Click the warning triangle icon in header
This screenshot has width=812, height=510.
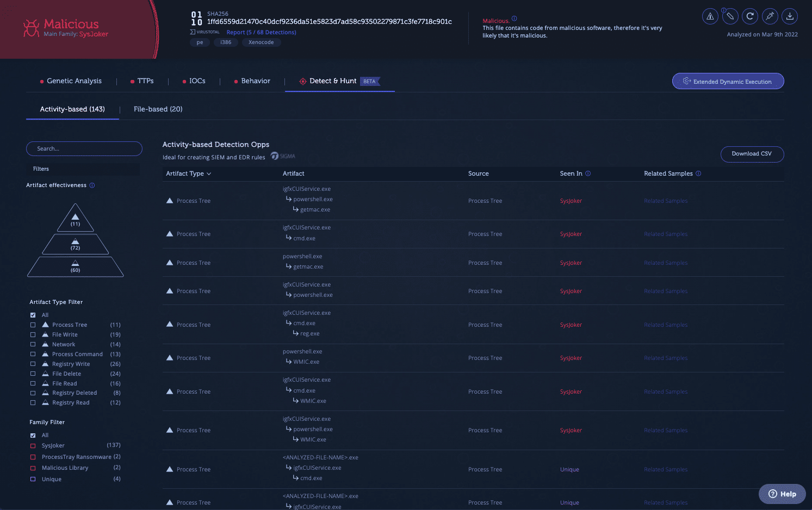tap(710, 16)
